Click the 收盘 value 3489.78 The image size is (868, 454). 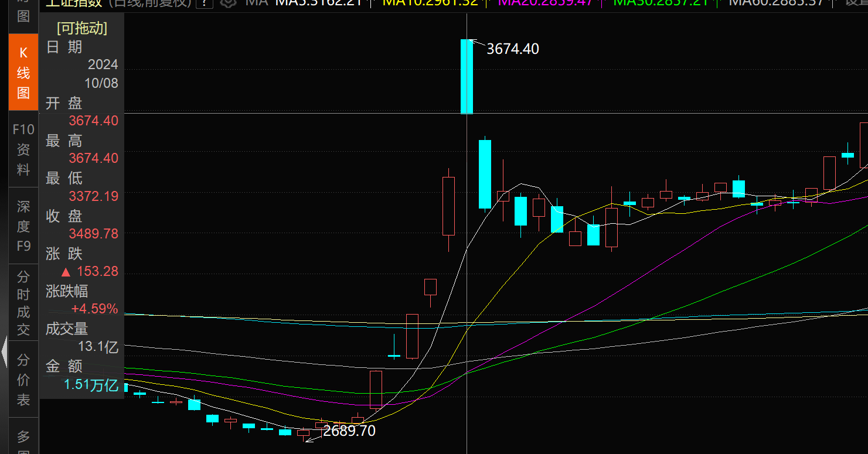(93, 233)
